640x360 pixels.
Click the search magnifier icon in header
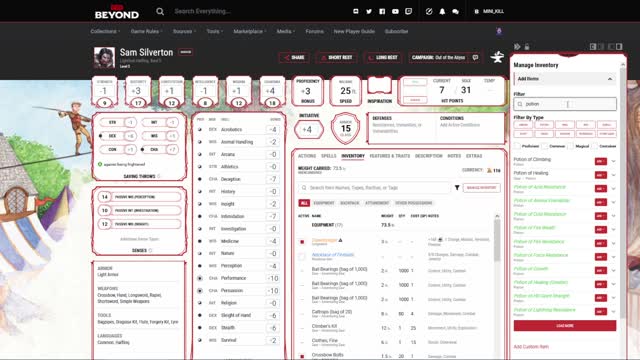tap(160, 11)
